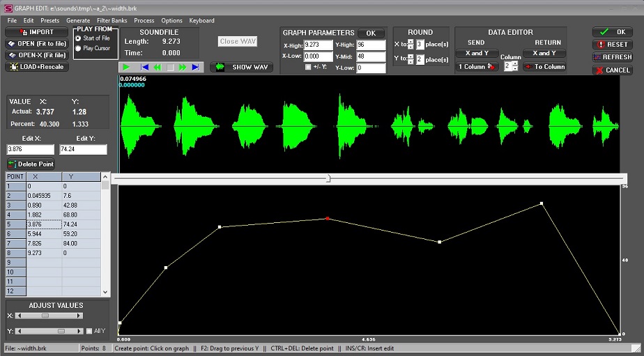Click Send 1 Column button
Image resolution: width=644 pixels, height=356 pixels.
click(x=477, y=66)
